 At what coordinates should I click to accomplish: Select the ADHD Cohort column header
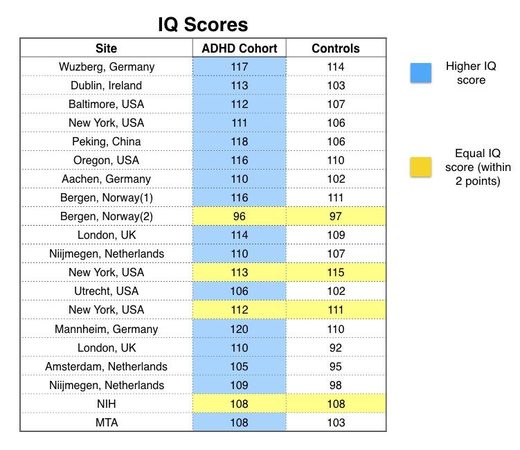pyautogui.click(x=239, y=48)
